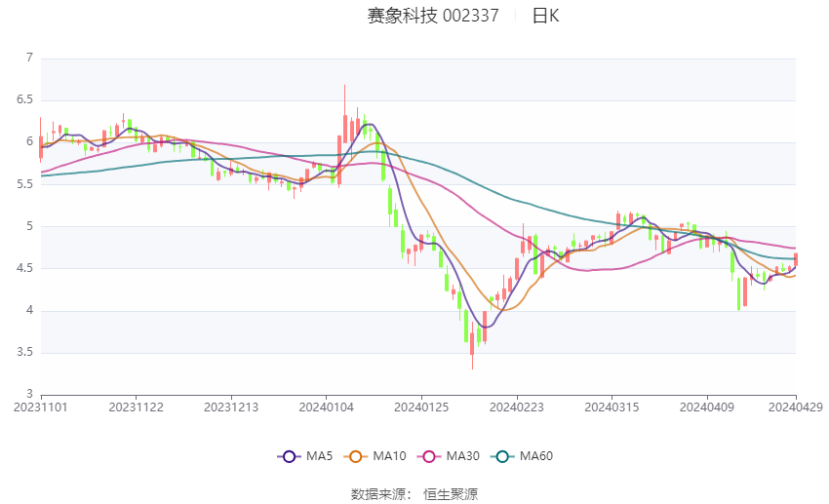Click the last candlestick on 20240429

coord(796,259)
